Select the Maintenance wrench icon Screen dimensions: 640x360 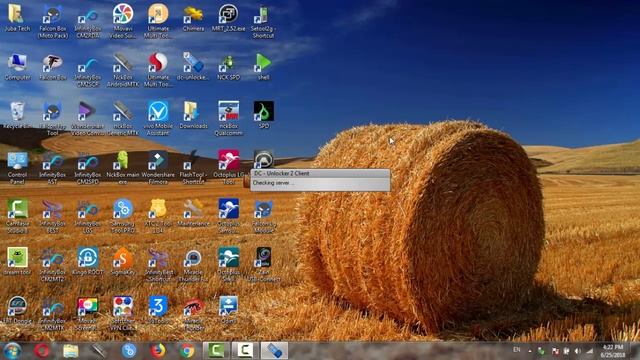193,213
